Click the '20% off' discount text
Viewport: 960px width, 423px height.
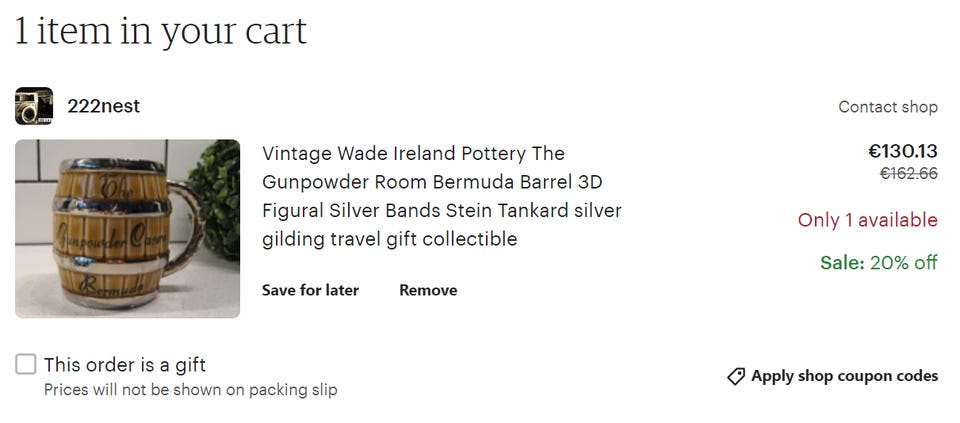pyautogui.click(x=904, y=263)
